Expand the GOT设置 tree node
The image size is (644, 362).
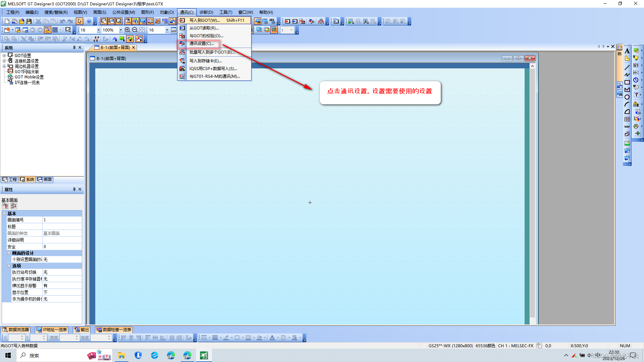coord(4,56)
